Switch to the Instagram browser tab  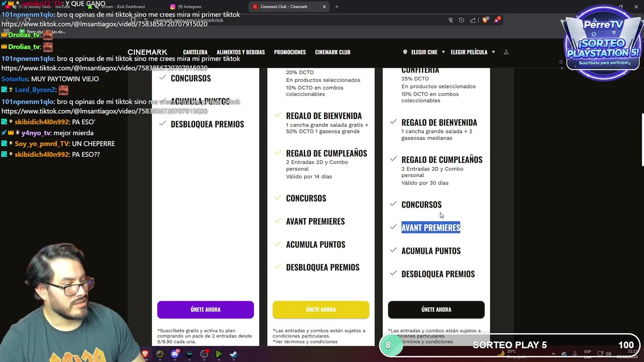coord(206,7)
